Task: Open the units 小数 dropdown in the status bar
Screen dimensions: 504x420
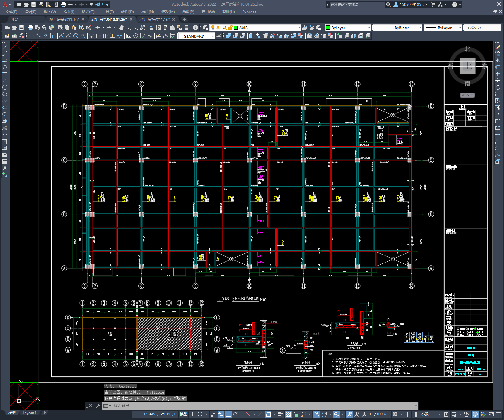Action: tap(431, 414)
